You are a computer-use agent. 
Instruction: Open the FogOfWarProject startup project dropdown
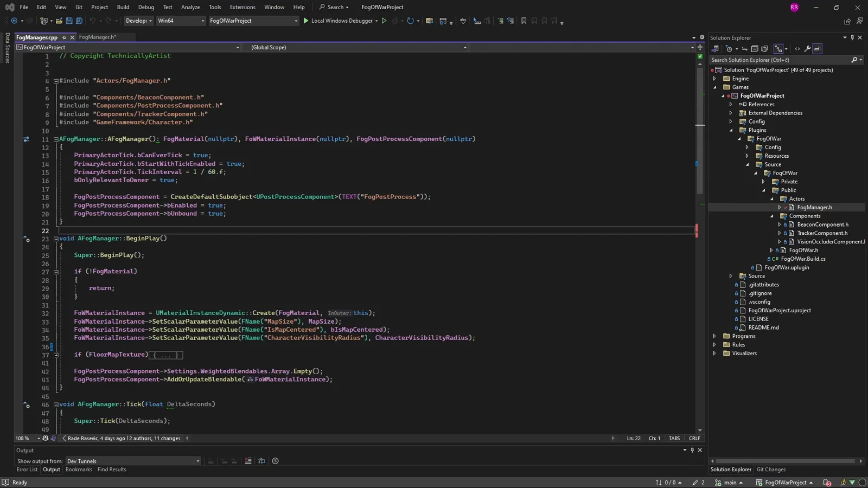coord(253,21)
